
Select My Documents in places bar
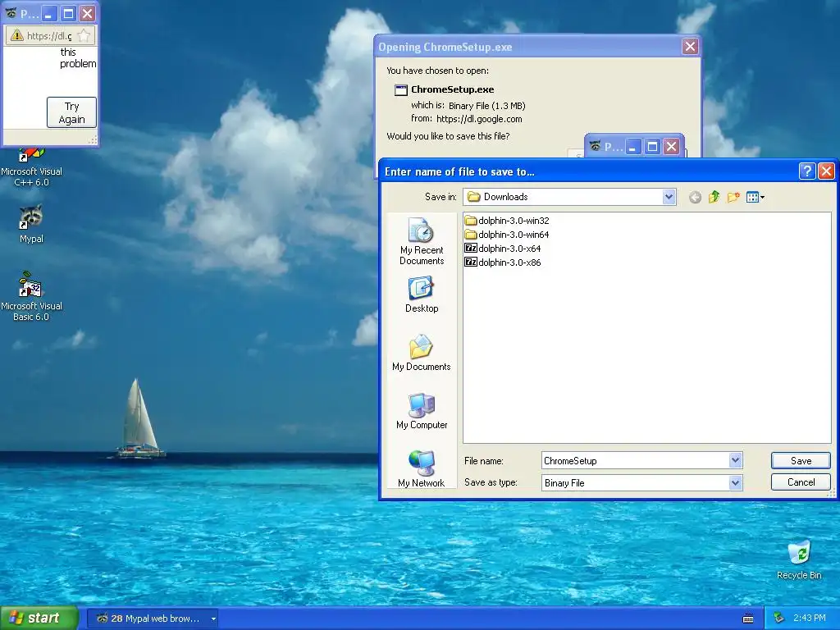(422, 353)
